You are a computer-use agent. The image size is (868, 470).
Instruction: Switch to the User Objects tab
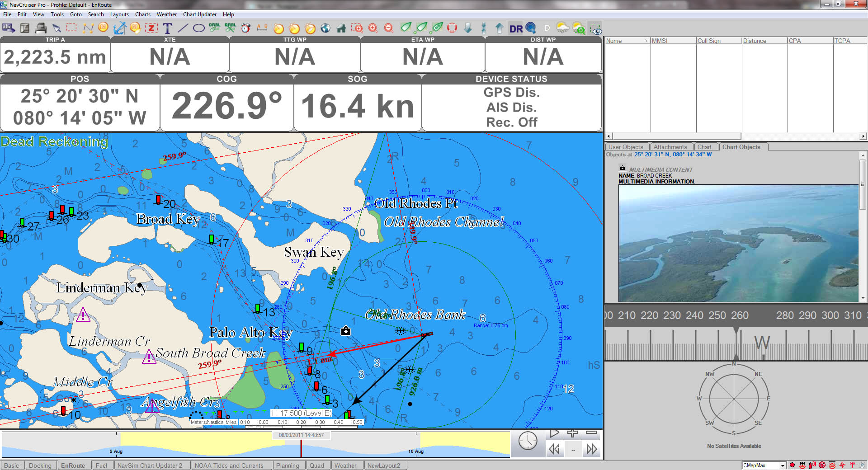tap(626, 147)
